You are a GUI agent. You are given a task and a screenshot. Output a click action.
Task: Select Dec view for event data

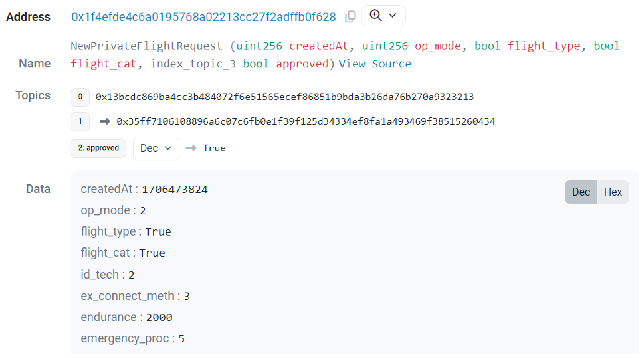pos(581,192)
